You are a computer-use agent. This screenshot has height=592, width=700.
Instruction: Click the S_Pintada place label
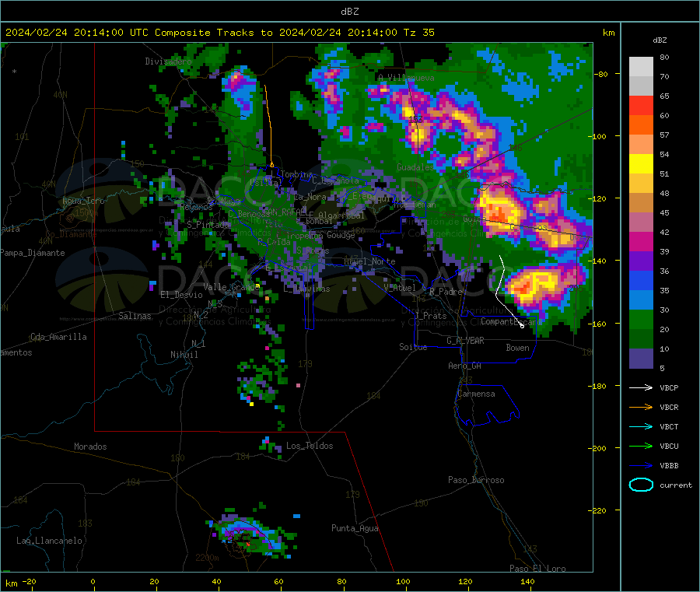[x=208, y=225]
